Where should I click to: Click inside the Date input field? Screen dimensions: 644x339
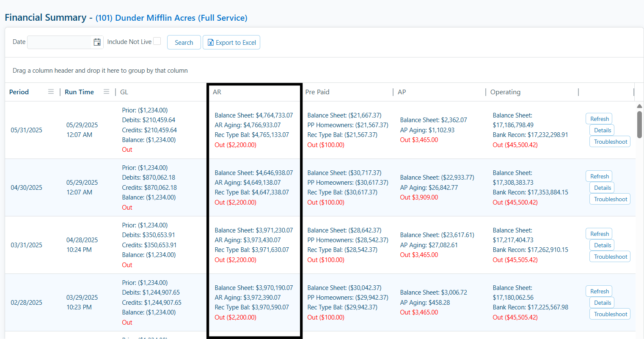[x=59, y=42]
